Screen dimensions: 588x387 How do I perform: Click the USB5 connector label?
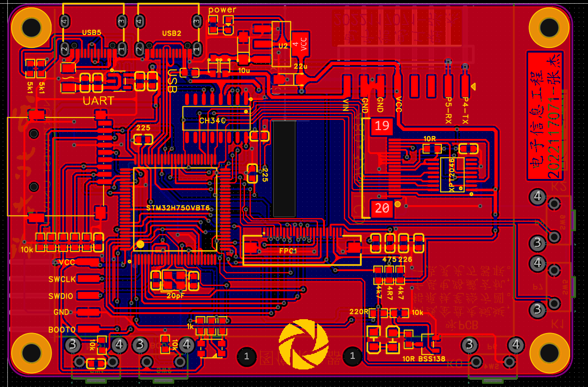click(x=91, y=33)
